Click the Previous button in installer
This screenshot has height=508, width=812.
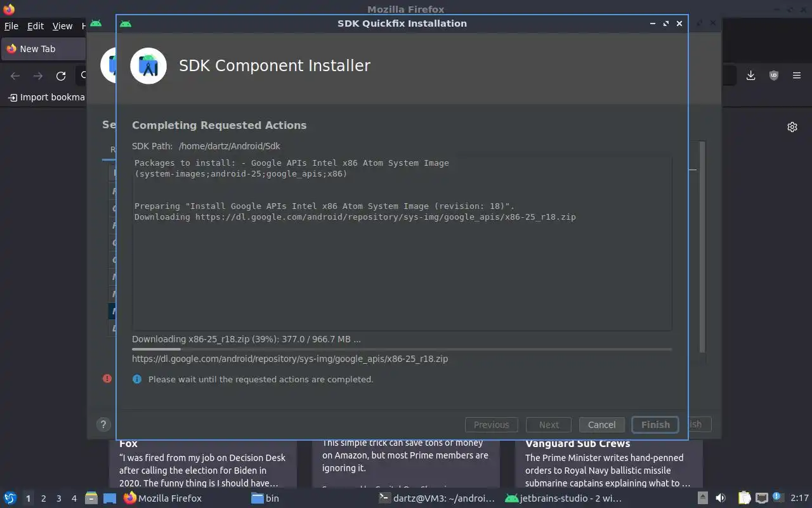[x=492, y=425]
